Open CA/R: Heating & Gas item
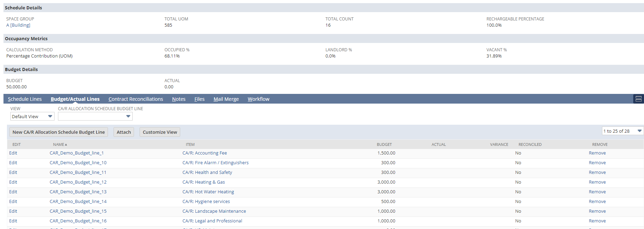This screenshot has width=644, height=229. [x=203, y=182]
